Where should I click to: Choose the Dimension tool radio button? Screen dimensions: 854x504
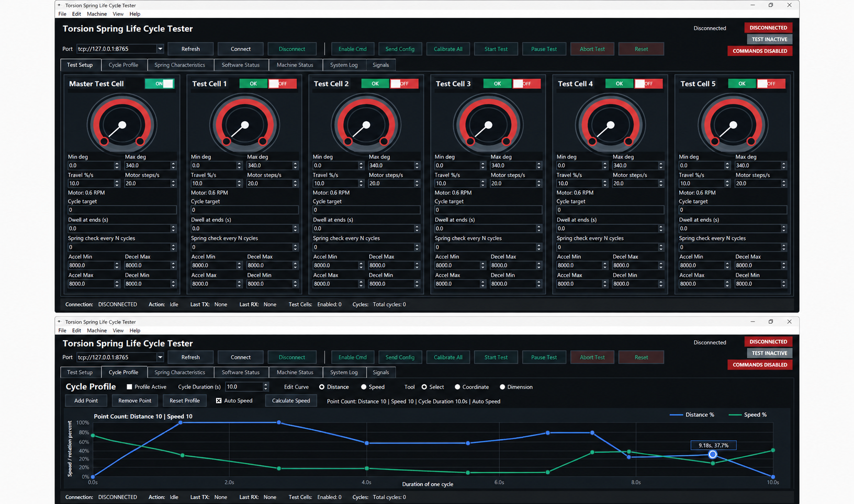502,387
